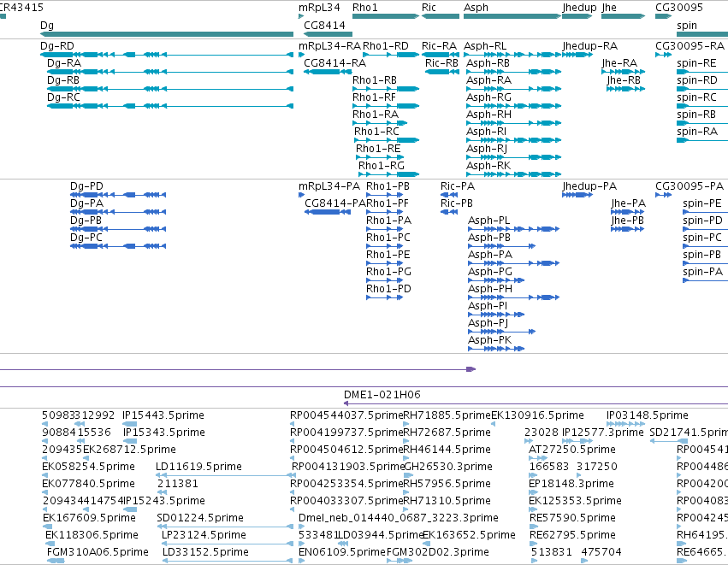
Task: Click cDNA AT27250.5prime
Action: tap(538, 458)
